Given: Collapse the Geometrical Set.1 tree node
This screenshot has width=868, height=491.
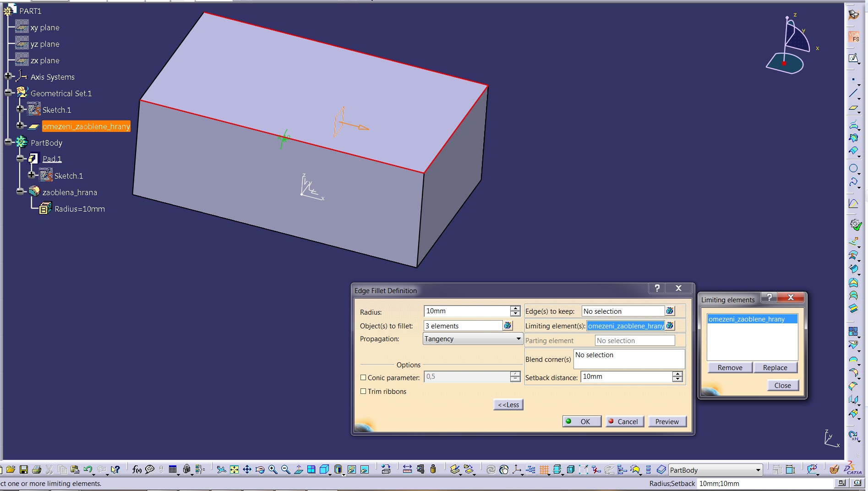Looking at the screenshot, I should pyautogui.click(x=8, y=93).
